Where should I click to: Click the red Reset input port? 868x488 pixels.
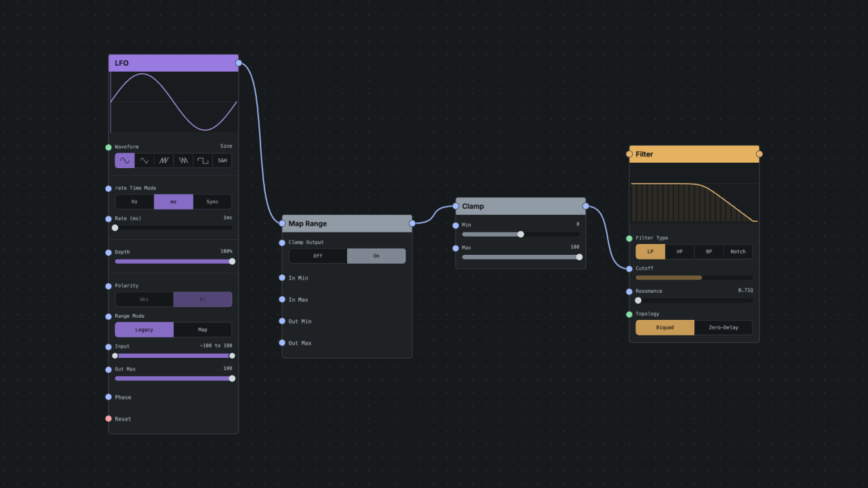pos(108,419)
